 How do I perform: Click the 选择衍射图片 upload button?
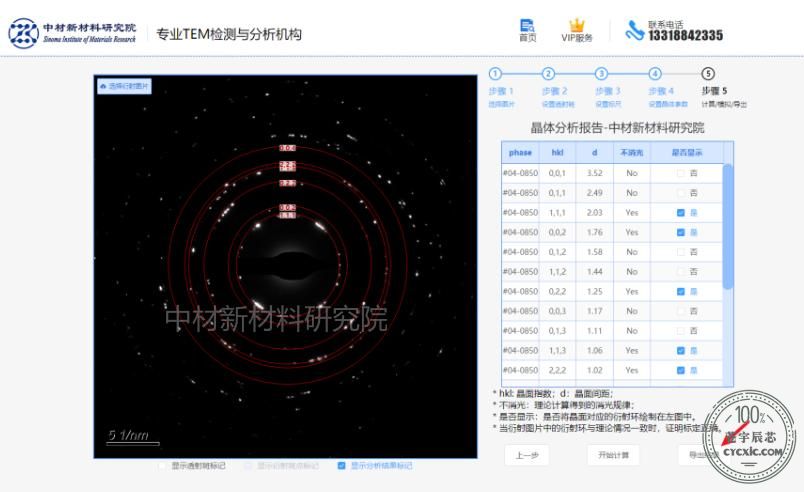click(125, 86)
